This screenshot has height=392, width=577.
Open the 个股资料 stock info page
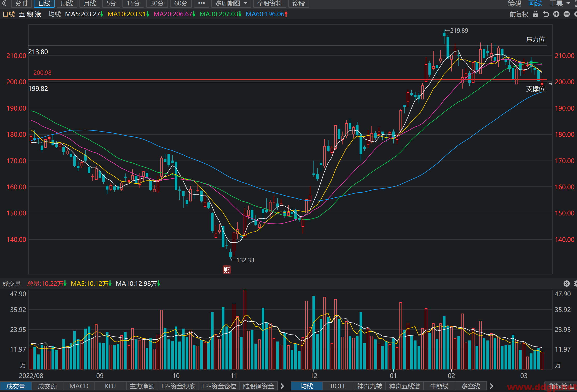coord(269,3)
